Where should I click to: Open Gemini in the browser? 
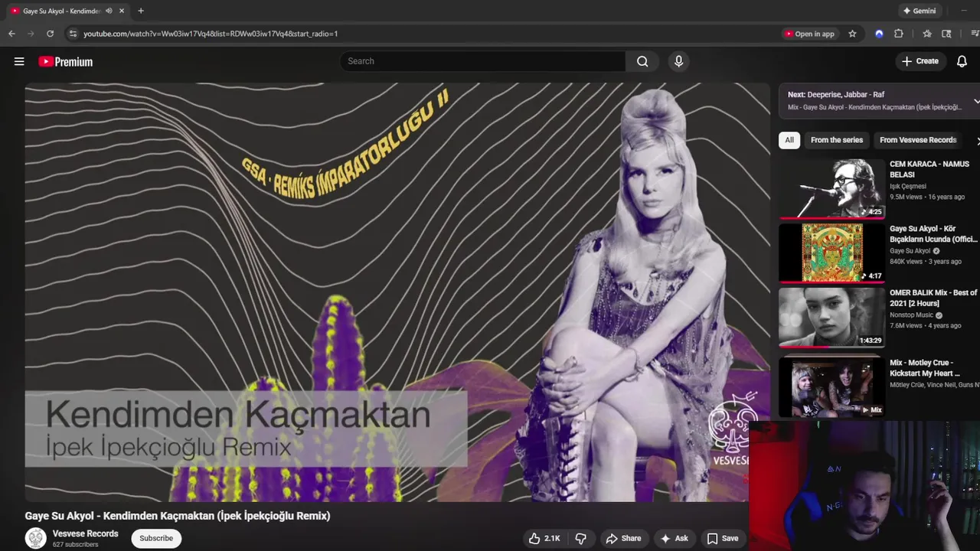(920, 11)
